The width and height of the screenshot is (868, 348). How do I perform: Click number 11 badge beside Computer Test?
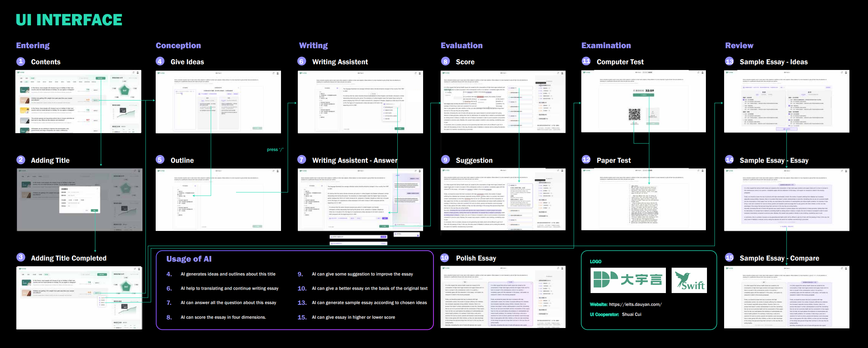[586, 61]
